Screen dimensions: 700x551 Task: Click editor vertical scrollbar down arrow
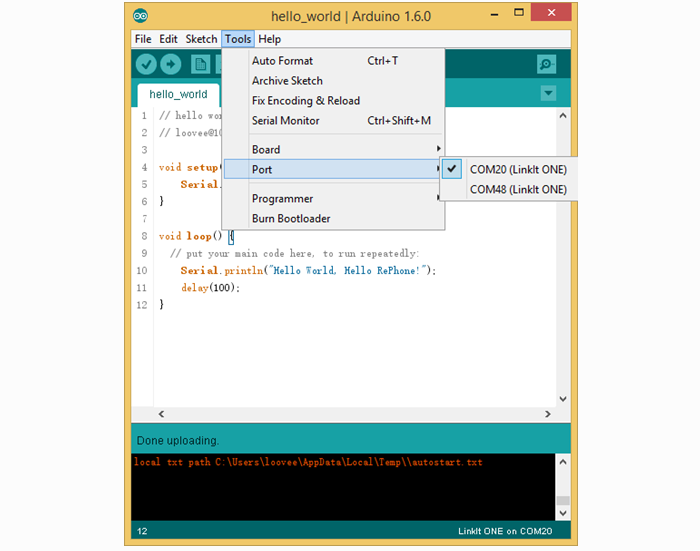coord(563,399)
